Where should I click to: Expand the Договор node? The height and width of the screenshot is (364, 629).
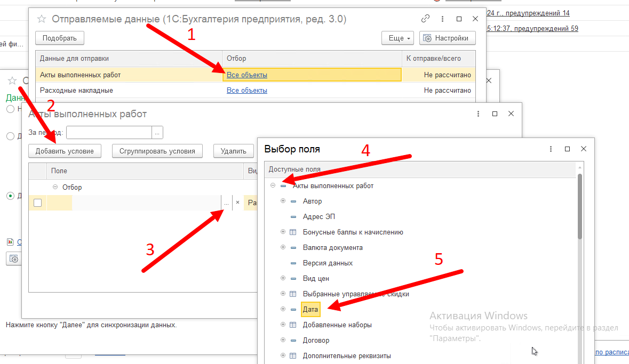coord(283,340)
